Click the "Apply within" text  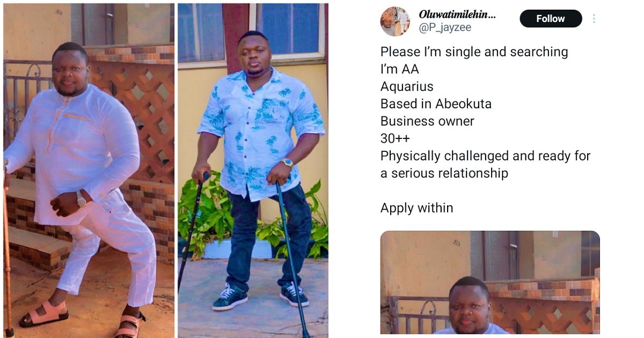[416, 208]
